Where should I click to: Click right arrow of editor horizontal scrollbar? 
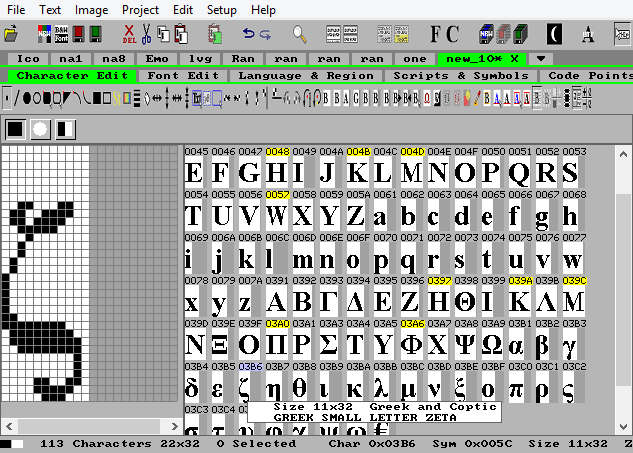(174, 426)
